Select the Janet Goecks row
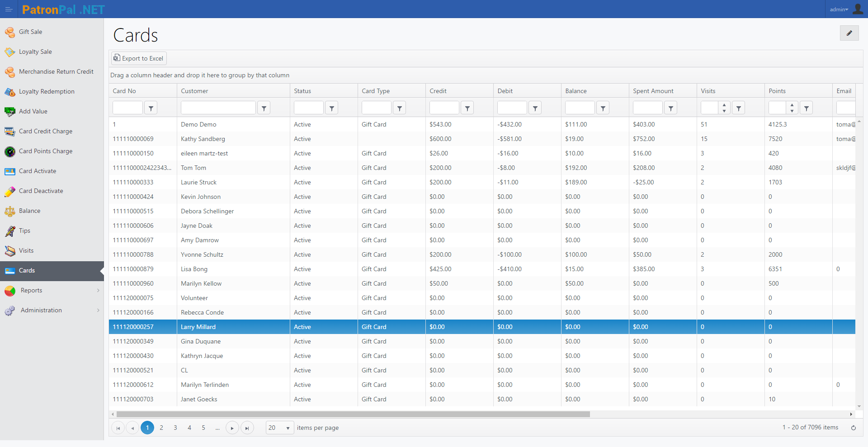This screenshot has height=447, width=868. [482, 399]
